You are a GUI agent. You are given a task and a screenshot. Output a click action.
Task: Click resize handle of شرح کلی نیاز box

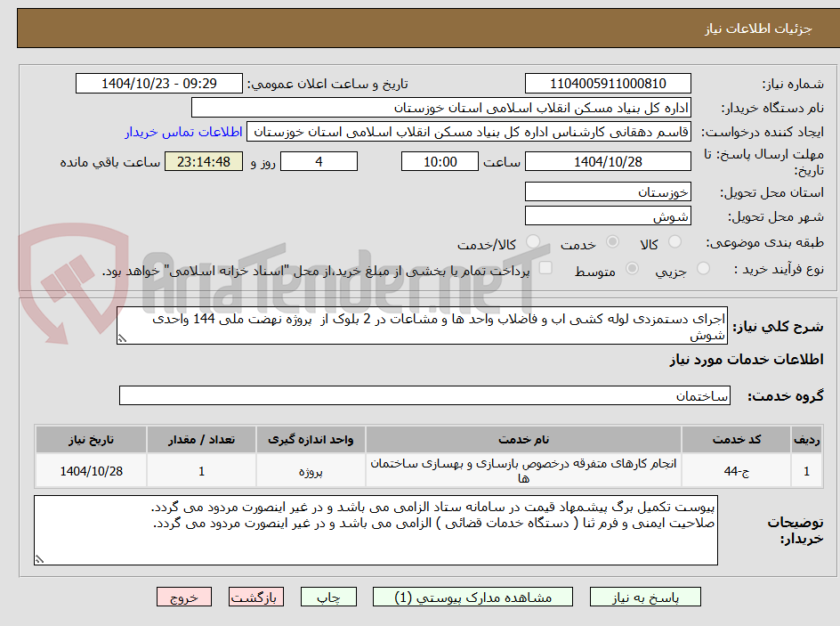pyautogui.click(x=122, y=338)
